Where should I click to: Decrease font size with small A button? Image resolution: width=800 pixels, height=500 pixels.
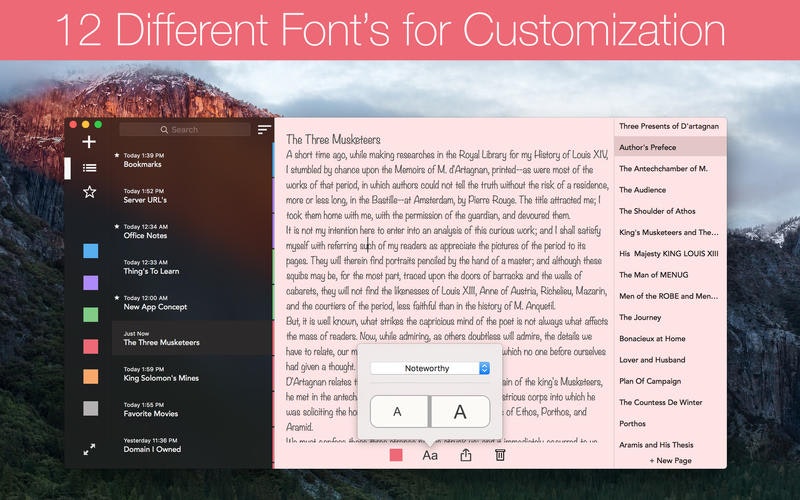[398, 411]
